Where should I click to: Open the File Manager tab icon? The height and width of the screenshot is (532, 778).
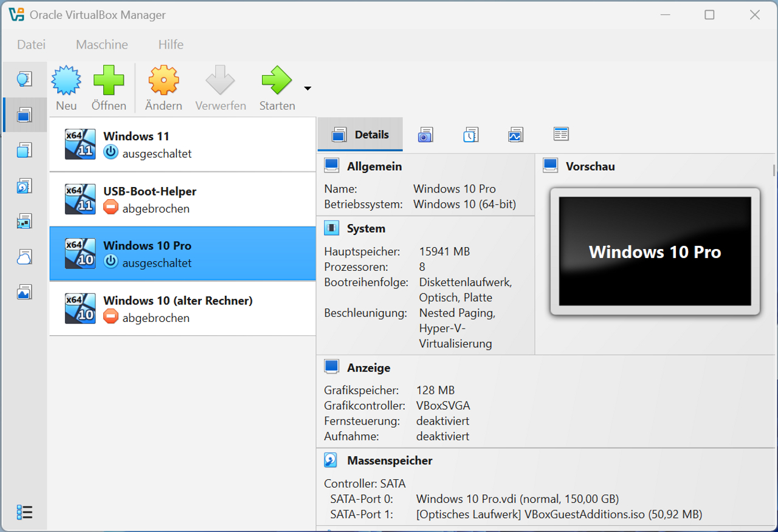tap(561, 134)
